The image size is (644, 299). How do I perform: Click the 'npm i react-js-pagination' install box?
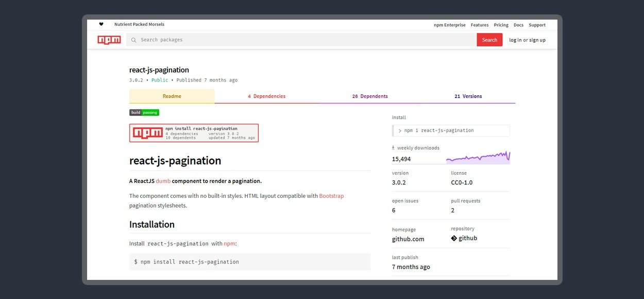pyautogui.click(x=451, y=130)
